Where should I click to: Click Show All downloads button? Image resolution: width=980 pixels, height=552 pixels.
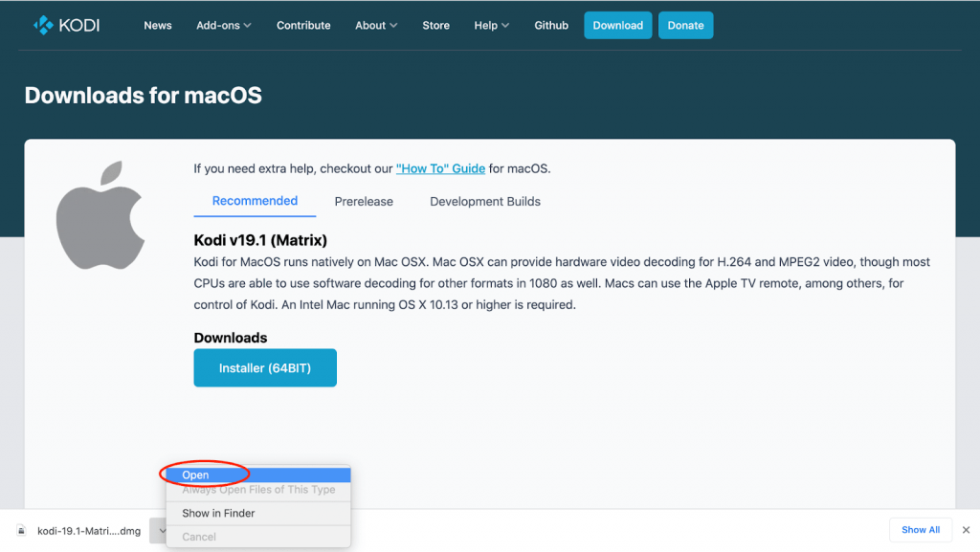point(921,530)
